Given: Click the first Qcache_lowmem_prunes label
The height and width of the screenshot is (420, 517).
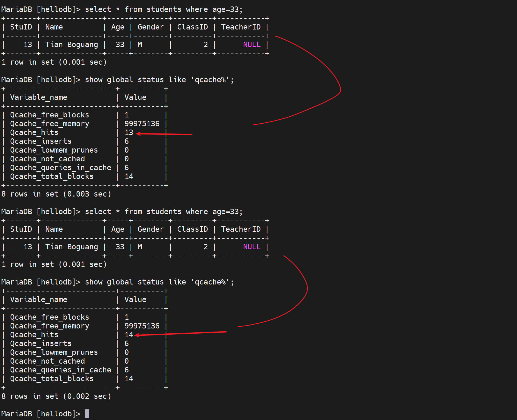Looking at the screenshot, I should click(x=54, y=150).
